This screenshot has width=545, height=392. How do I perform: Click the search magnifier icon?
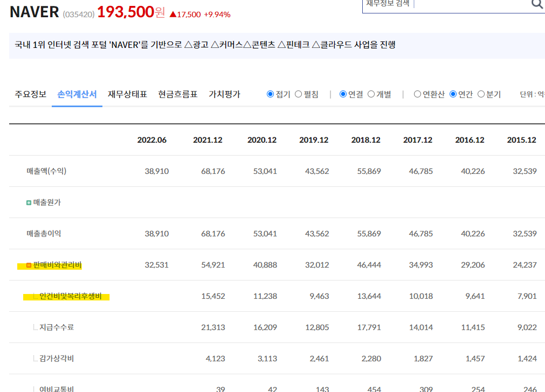point(536,4)
